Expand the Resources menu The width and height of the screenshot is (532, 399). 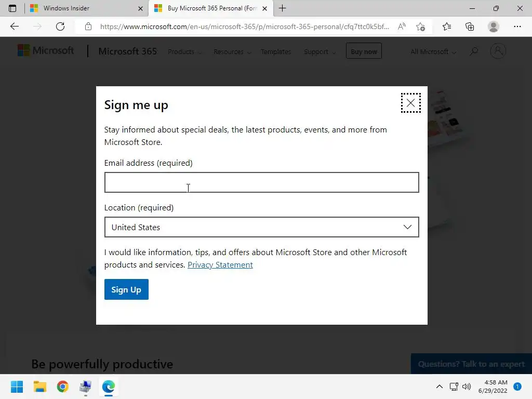click(x=232, y=51)
